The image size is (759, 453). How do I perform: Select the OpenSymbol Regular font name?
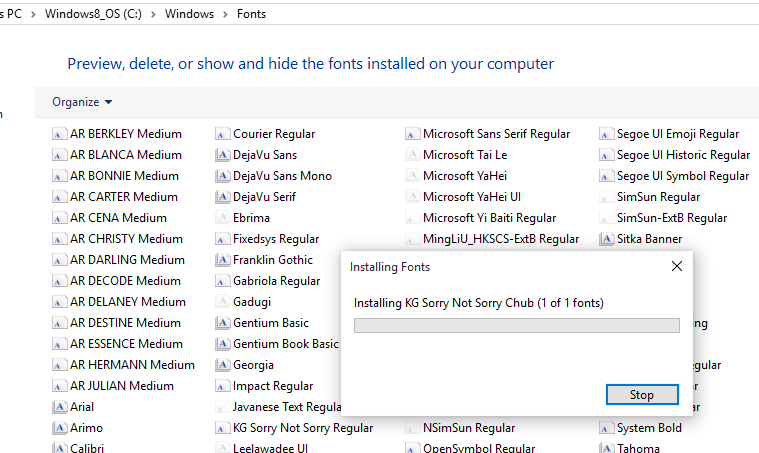click(479, 448)
